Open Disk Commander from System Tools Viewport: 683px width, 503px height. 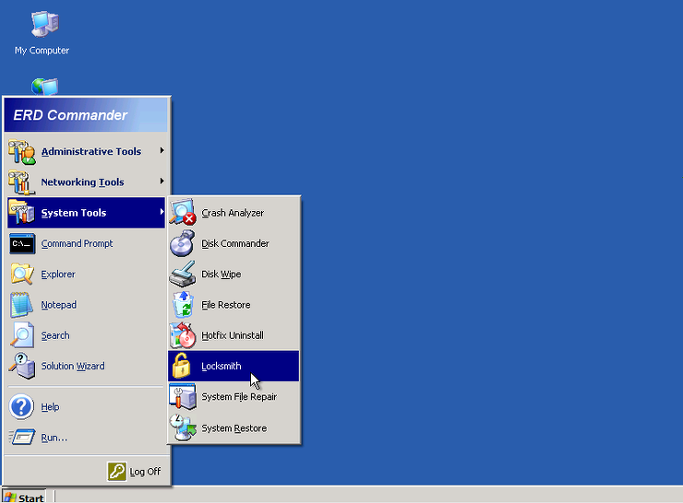tap(233, 243)
